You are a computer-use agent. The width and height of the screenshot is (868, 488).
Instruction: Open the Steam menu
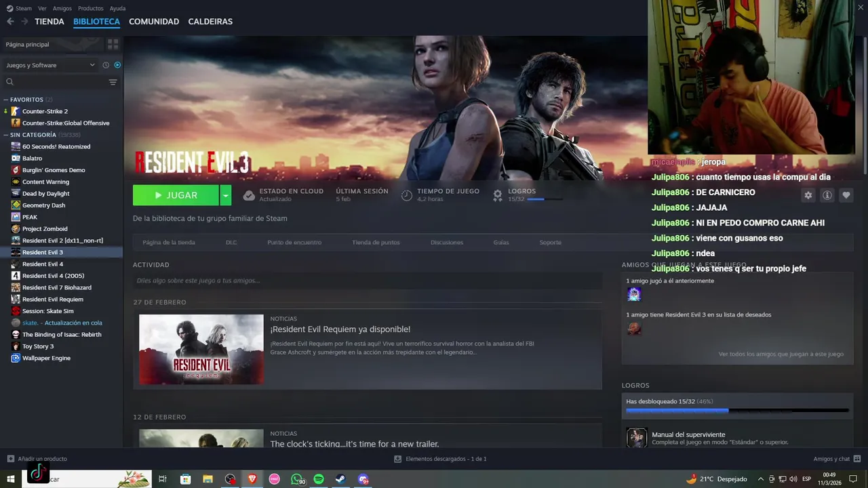(23, 8)
